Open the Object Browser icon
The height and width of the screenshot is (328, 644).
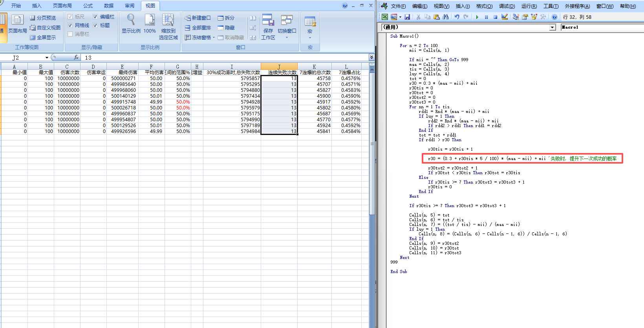[x=534, y=17]
